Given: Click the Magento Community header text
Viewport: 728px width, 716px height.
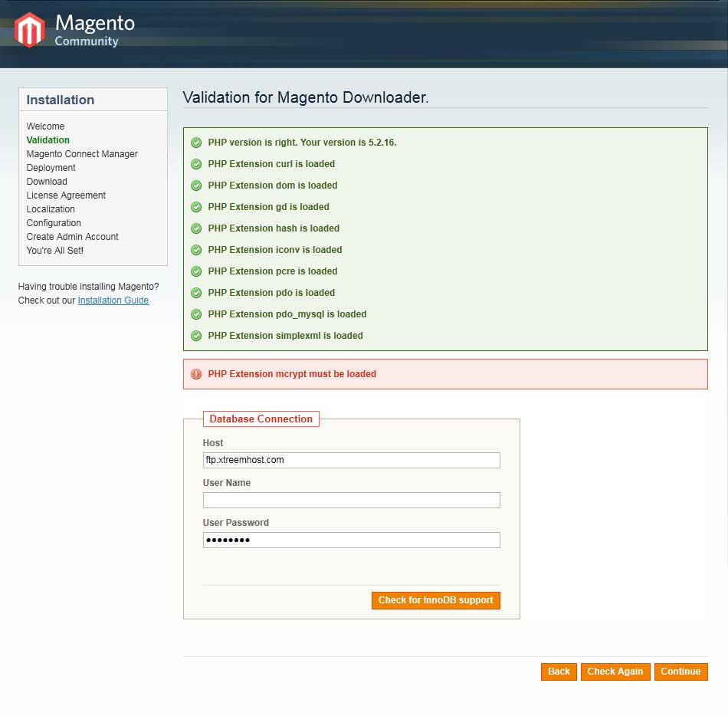Looking at the screenshot, I should (95, 30).
